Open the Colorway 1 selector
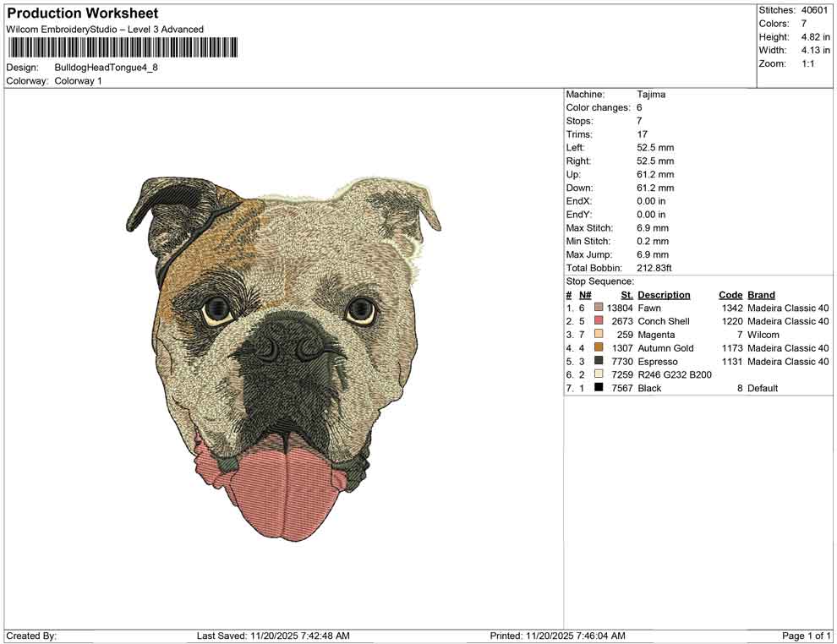 [74, 82]
